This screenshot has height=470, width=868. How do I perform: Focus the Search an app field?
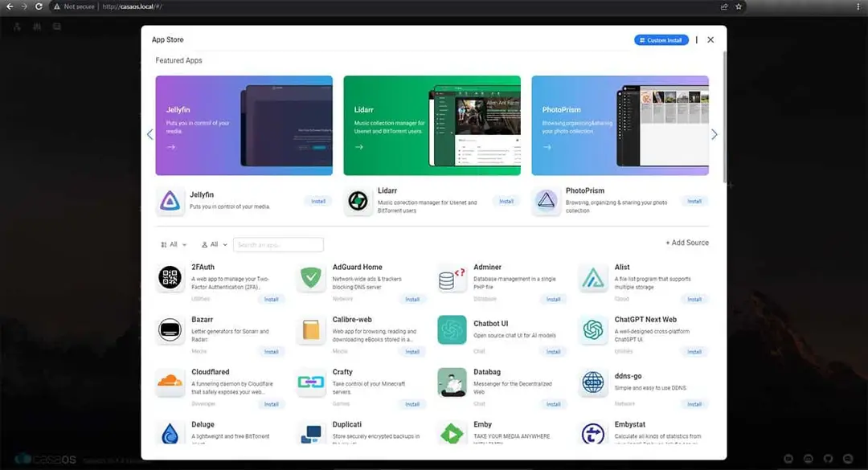tap(278, 245)
